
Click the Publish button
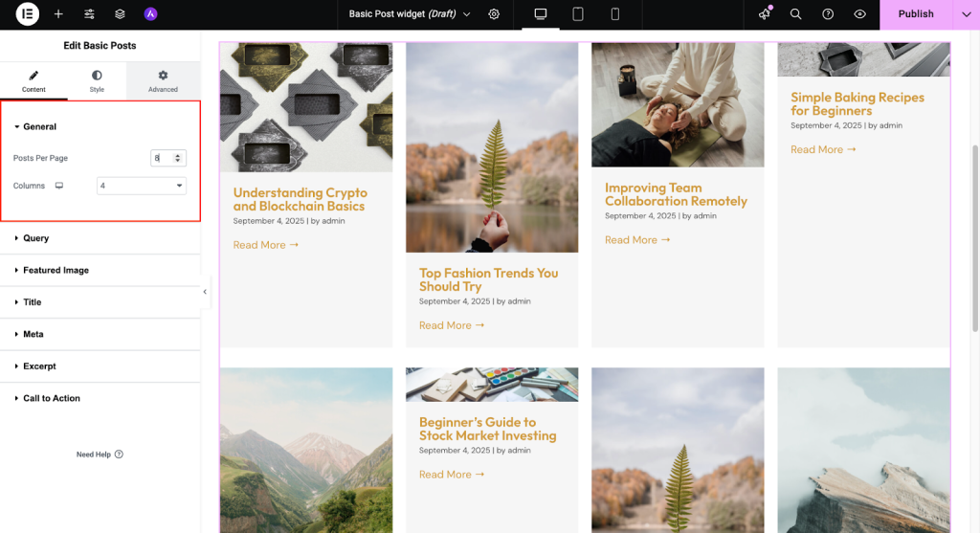(915, 14)
